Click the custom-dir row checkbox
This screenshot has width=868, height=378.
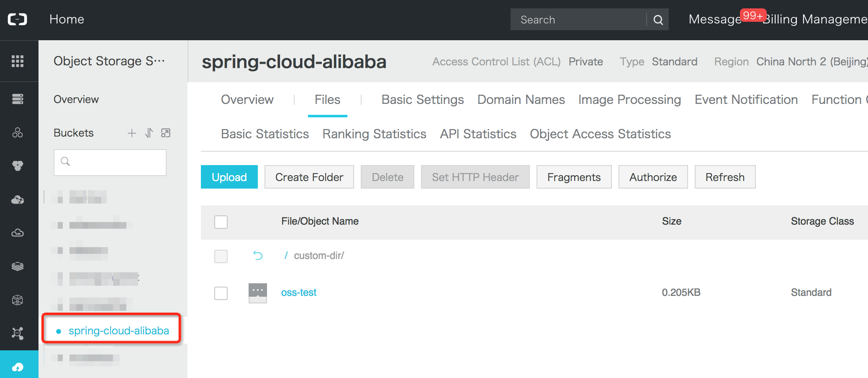point(221,256)
